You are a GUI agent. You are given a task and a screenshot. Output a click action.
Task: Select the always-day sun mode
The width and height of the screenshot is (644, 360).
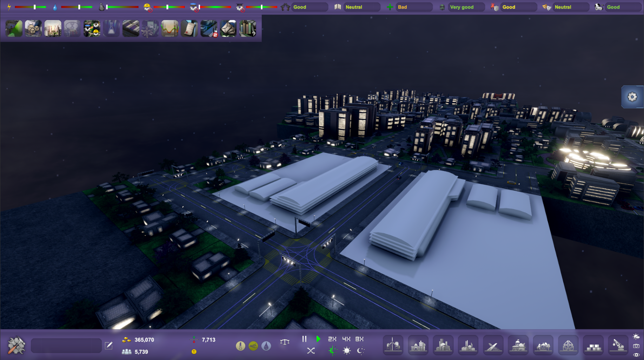[347, 351]
